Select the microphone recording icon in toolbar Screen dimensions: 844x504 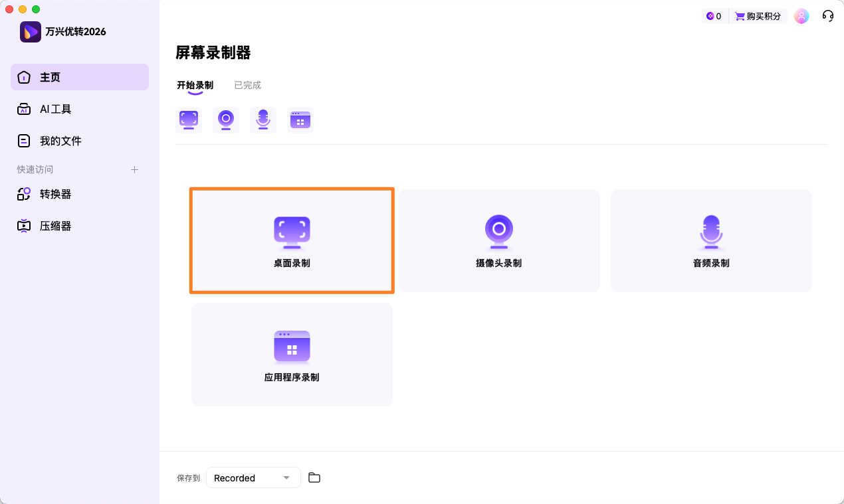(x=263, y=120)
